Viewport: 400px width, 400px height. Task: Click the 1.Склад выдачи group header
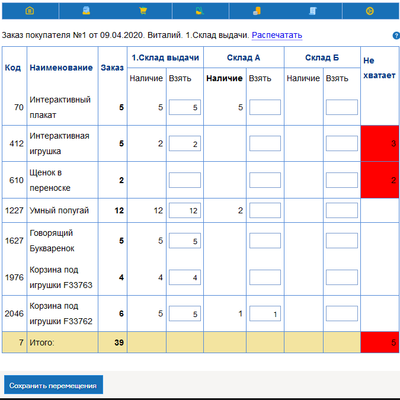(165, 57)
